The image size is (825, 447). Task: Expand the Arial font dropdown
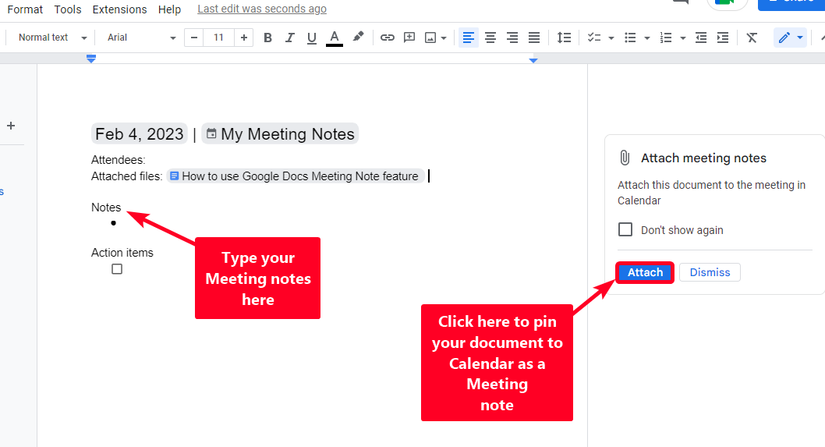tap(141, 38)
